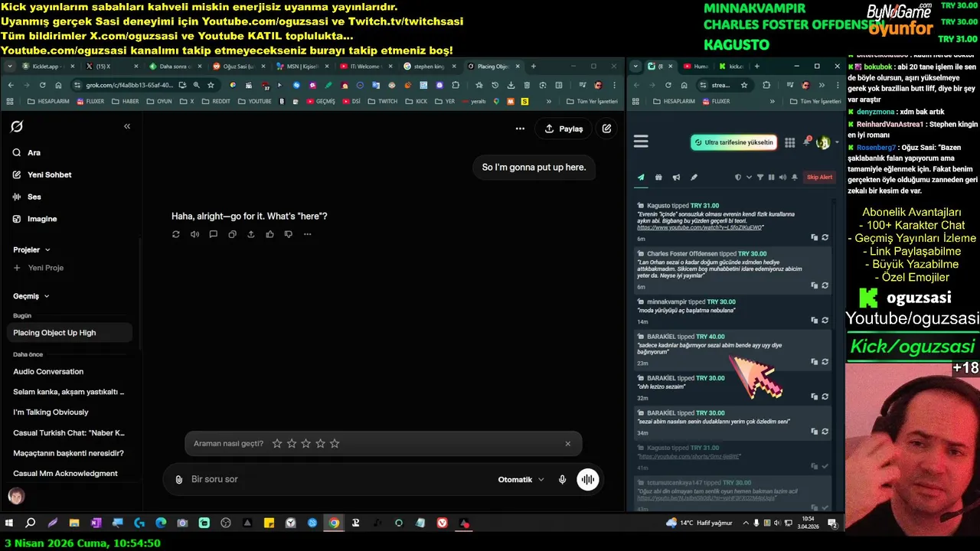The height and width of the screenshot is (551, 980).
Task: Mute alert sound speaker icon
Action: point(782,178)
